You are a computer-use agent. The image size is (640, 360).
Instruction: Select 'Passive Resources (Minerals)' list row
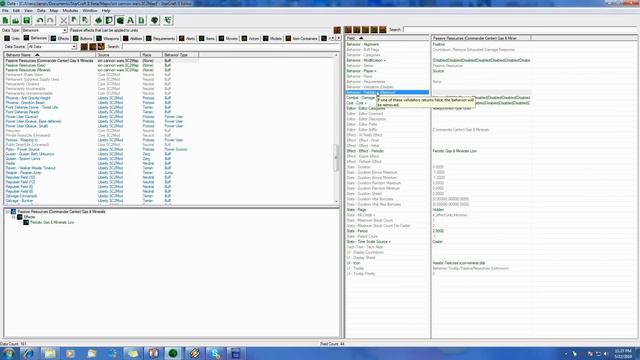point(101,70)
